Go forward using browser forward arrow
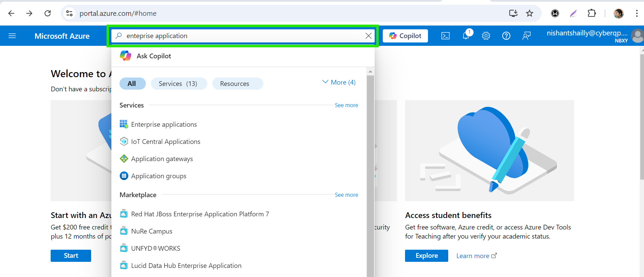Image resolution: width=644 pixels, height=277 pixels. pos(29,13)
